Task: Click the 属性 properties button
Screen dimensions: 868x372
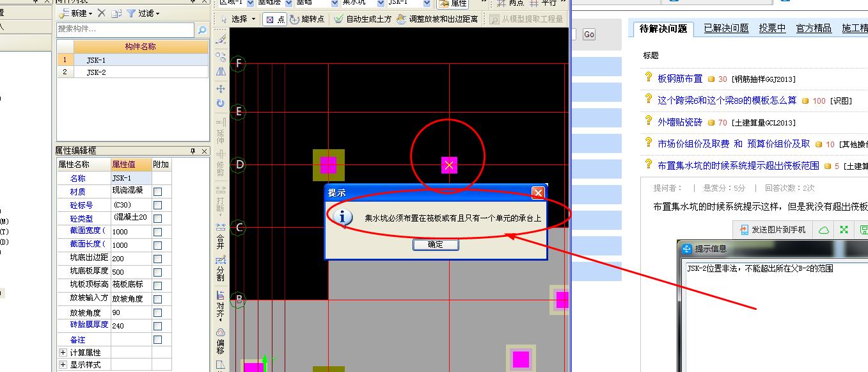Action: click(x=453, y=3)
